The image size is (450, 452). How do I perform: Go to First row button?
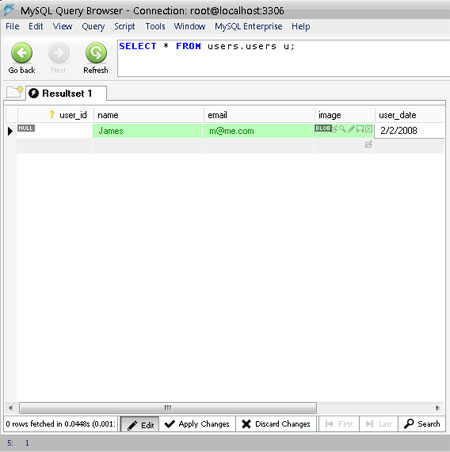[339, 424]
